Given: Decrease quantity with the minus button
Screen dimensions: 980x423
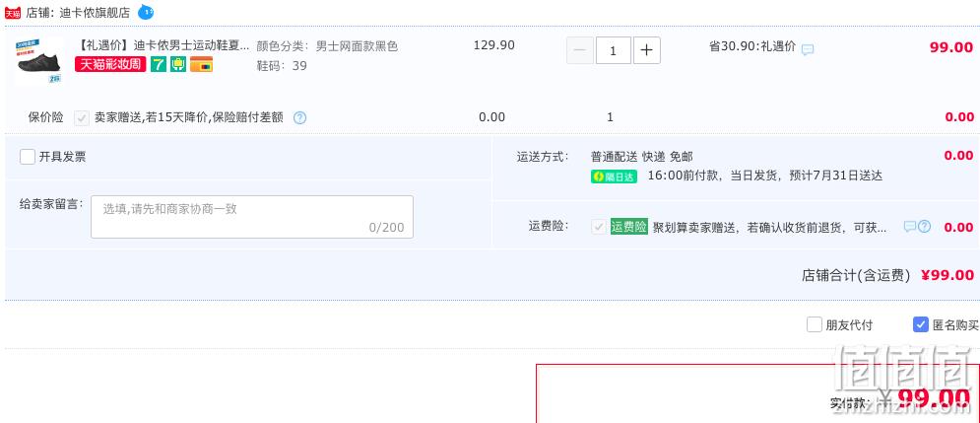Looking at the screenshot, I should click(580, 50).
